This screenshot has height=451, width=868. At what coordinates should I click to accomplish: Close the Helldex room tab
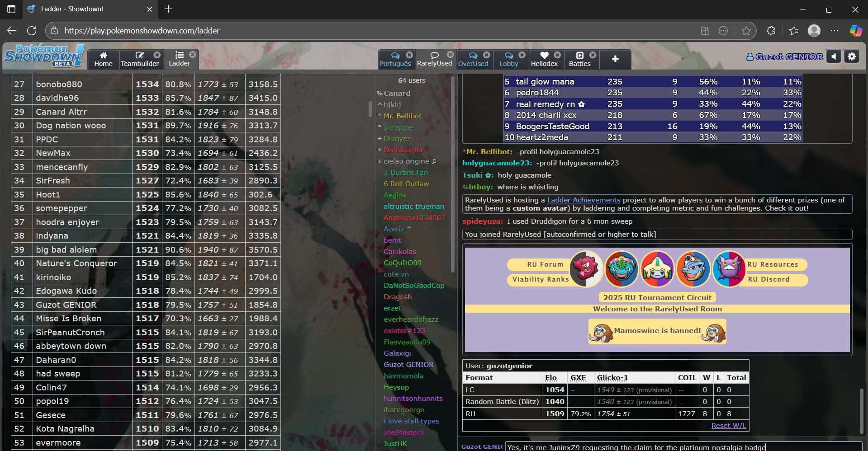pos(557,55)
